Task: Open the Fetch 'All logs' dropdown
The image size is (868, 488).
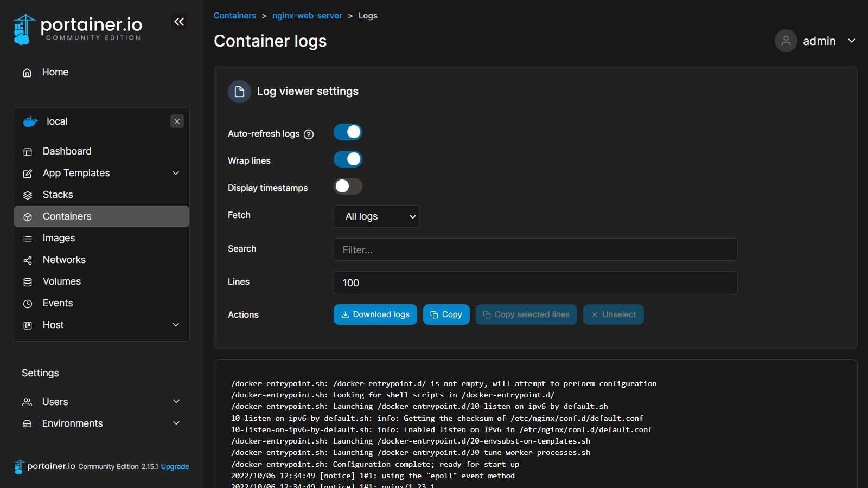Action: click(x=376, y=216)
